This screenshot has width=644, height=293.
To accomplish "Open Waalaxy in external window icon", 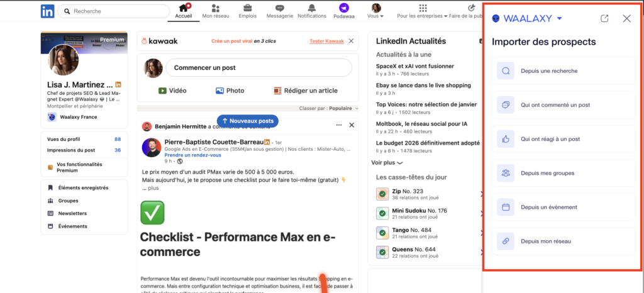I will tap(604, 18).
